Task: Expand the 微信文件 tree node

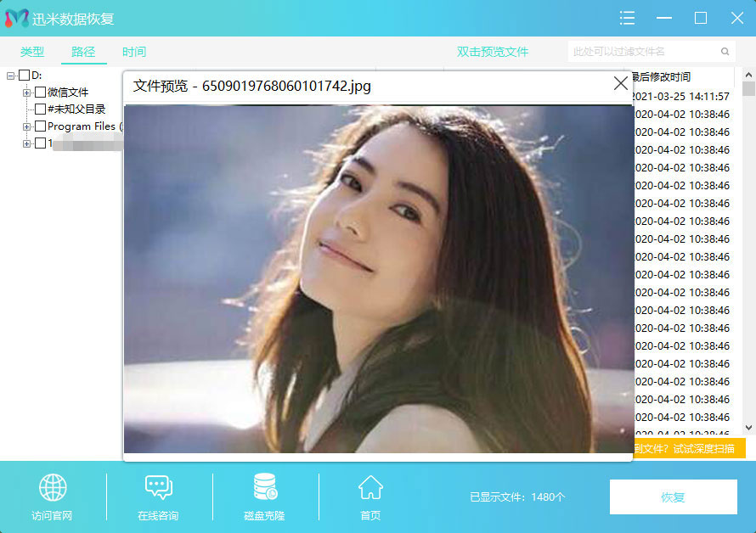Action: (27, 93)
